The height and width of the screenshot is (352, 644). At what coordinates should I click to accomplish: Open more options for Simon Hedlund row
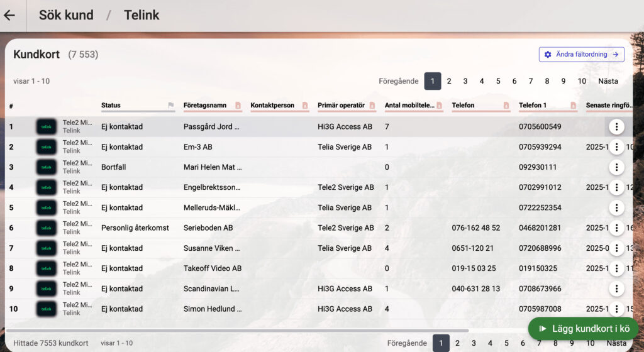(616, 309)
